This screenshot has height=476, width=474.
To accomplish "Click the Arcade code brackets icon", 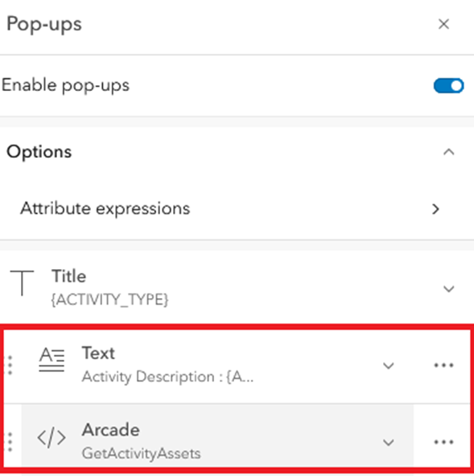I will coord(52,437).
